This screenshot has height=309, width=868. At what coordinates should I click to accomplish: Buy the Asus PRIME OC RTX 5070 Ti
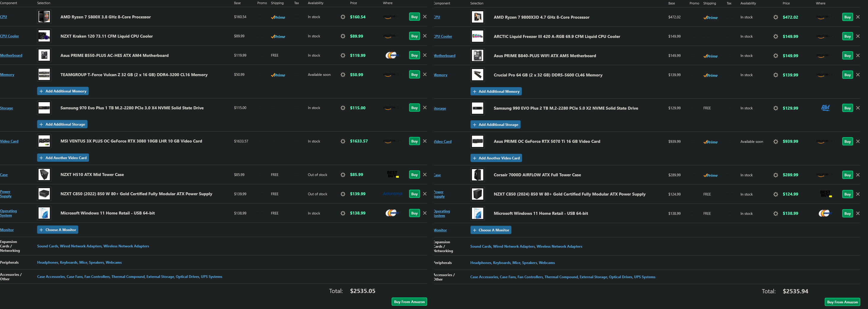coord(848,142)
